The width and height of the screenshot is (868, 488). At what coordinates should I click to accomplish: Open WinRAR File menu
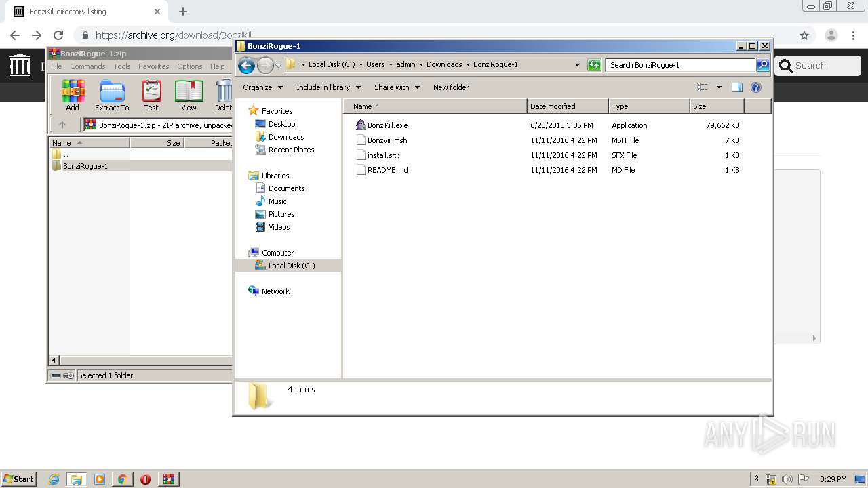[56, 66]
